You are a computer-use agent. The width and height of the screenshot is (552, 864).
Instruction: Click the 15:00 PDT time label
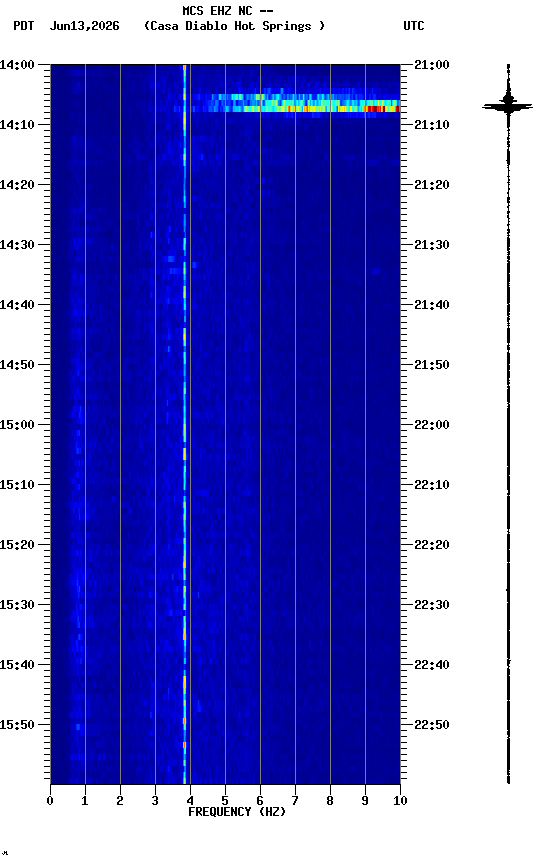click(17, 425)
